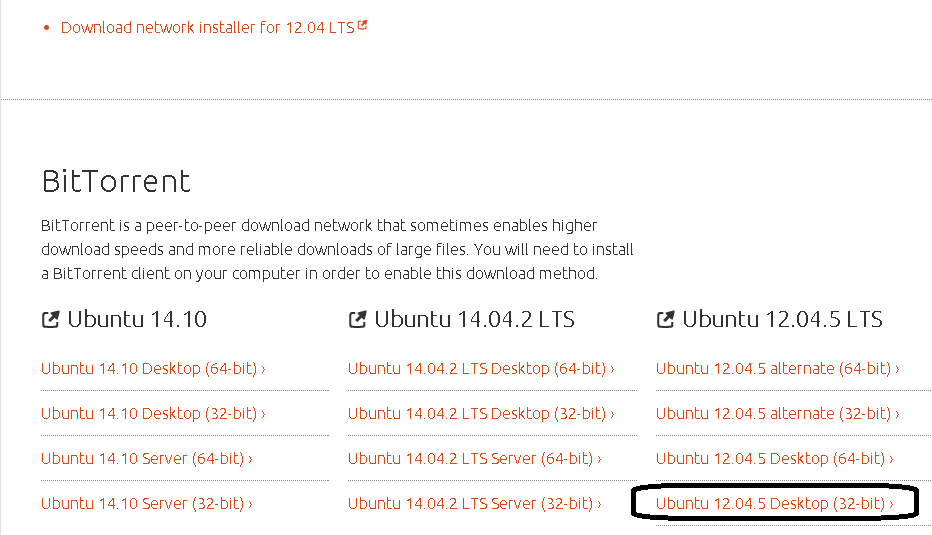Download Ubuntu 14.10 Desktop (32-bit) torrent
Viewport: 932px width, 535px height.
pyautogui.click(x=153, y=414)
